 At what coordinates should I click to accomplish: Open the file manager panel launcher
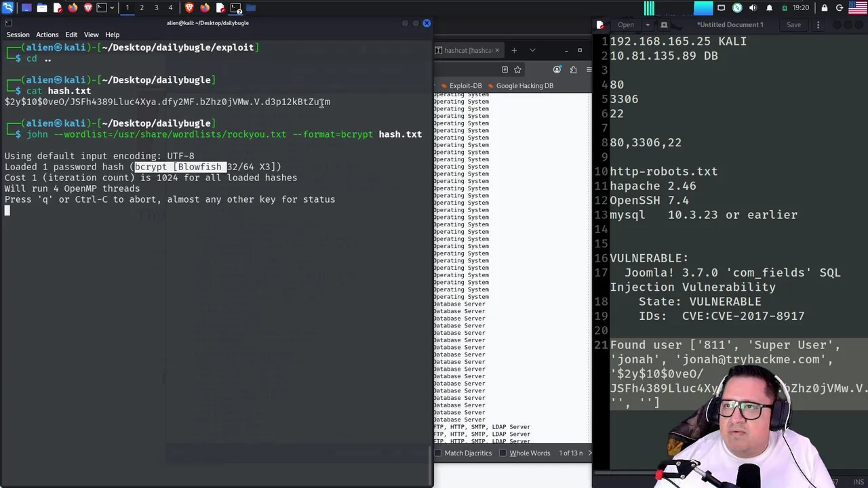coord(42,8)
